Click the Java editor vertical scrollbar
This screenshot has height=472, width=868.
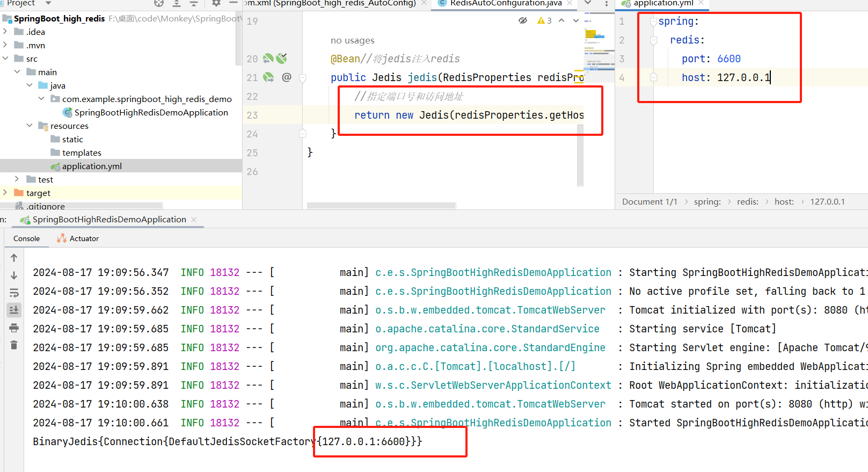[x=580, y=155]
